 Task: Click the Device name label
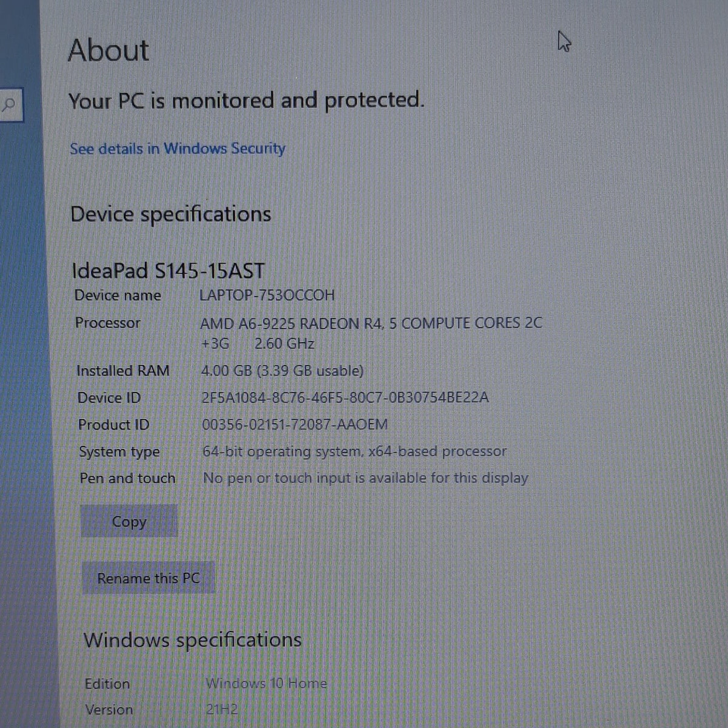tap(118, 295)
